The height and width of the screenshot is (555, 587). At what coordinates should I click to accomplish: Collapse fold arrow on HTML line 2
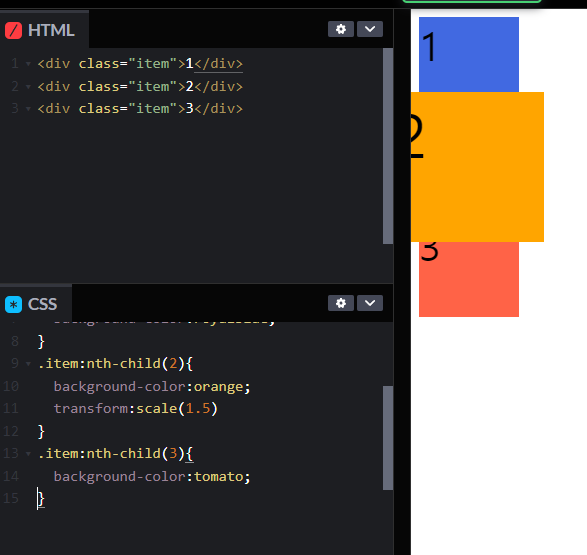click(x=28, y=87)
